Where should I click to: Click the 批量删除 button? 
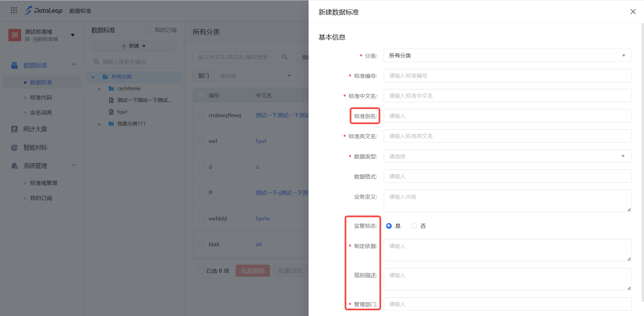[253, 271]
